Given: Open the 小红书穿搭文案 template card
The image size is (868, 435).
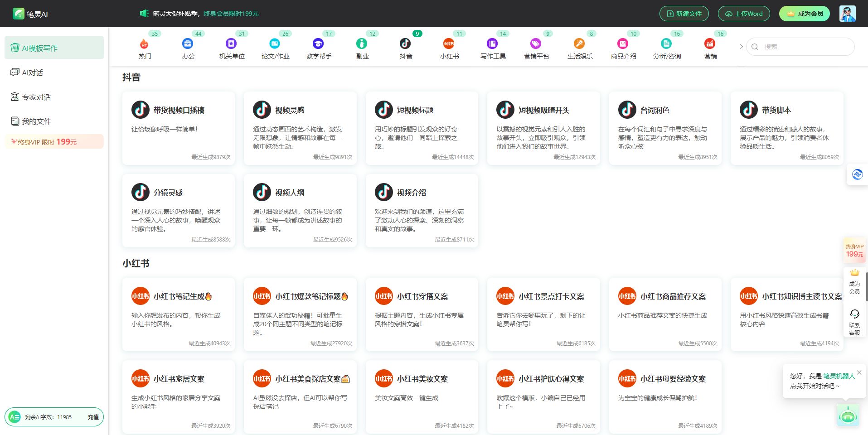Looking at the screenshot, I should tap(422, 314).
